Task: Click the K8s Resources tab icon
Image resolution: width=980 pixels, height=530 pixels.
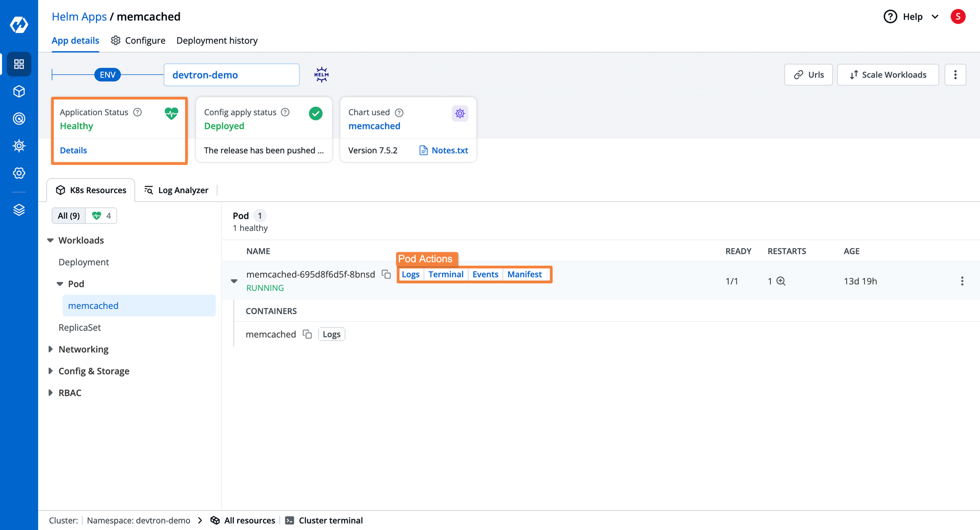Action: [x=61, y=190]
